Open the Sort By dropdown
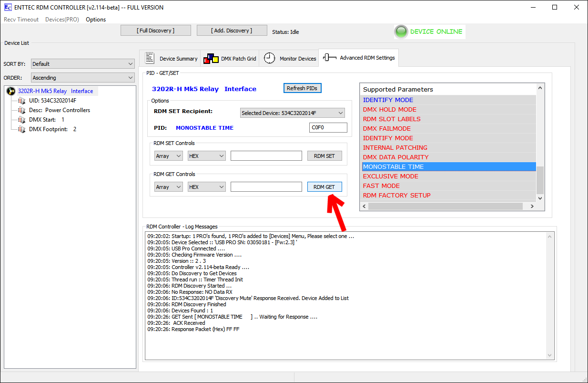Viewport: 588px width, 383px height. 83,64
